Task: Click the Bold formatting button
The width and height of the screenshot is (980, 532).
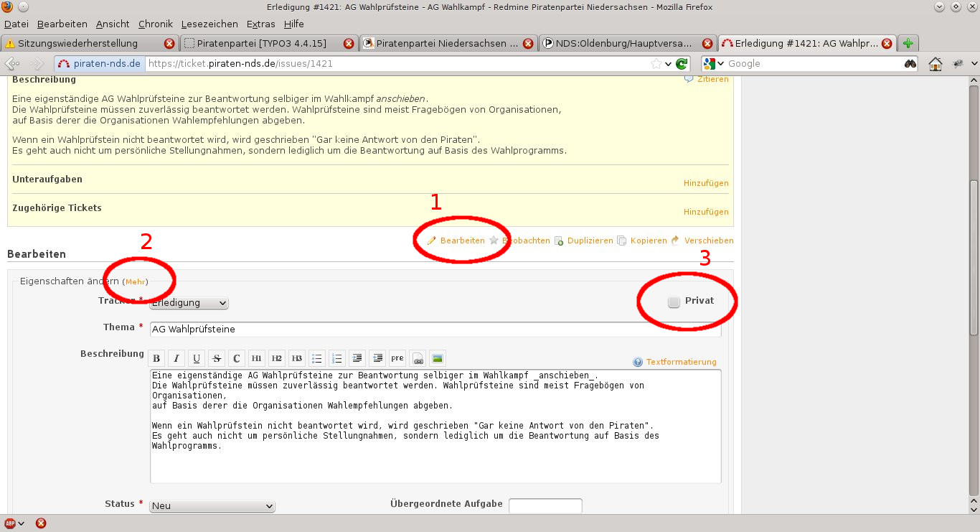Action: click(156, 358)
